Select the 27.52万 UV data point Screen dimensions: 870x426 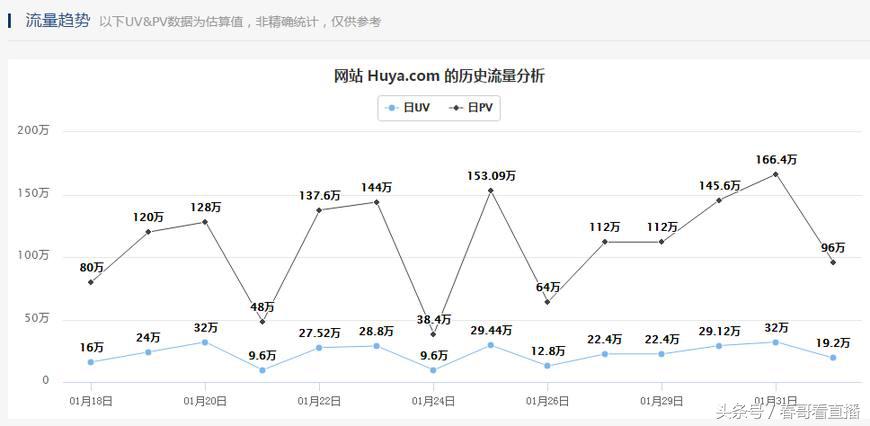click(x=319, y=348)
